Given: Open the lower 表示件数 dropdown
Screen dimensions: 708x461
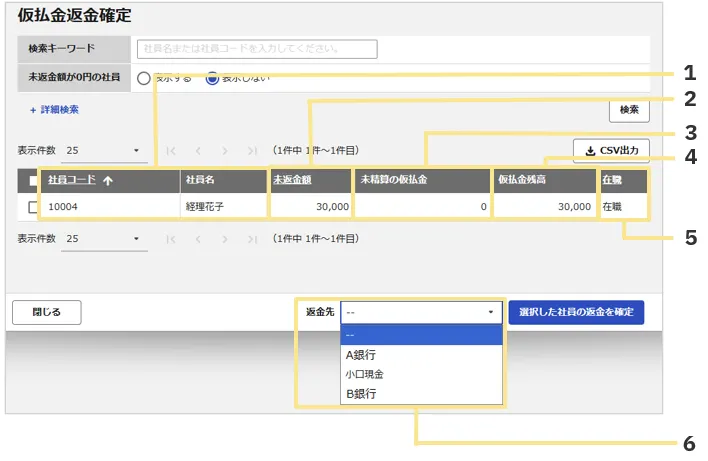Looking at the screenshot, I should pos(103,240).
